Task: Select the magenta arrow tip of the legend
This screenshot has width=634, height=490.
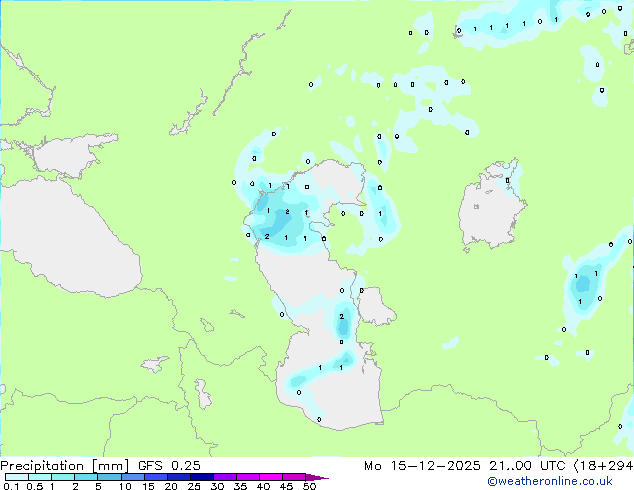Action: pos(322,478)
